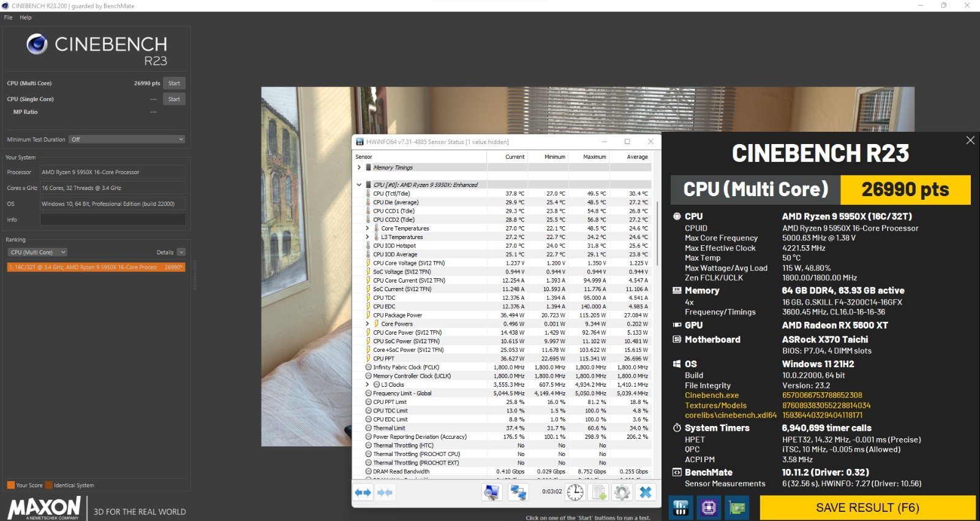
Task: Click the 'Cinebench.exe' file integrity entry
Action: coord(712,395)
